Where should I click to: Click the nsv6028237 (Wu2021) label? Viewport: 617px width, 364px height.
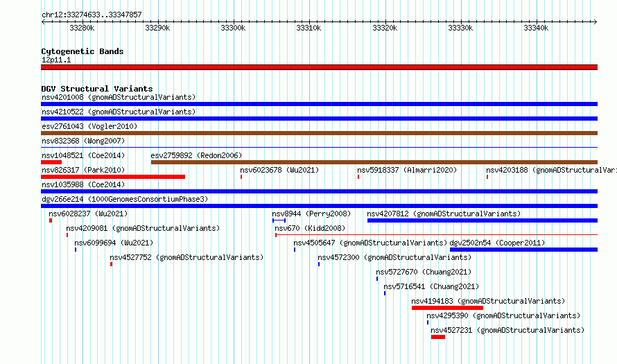[x=88, y=214]
